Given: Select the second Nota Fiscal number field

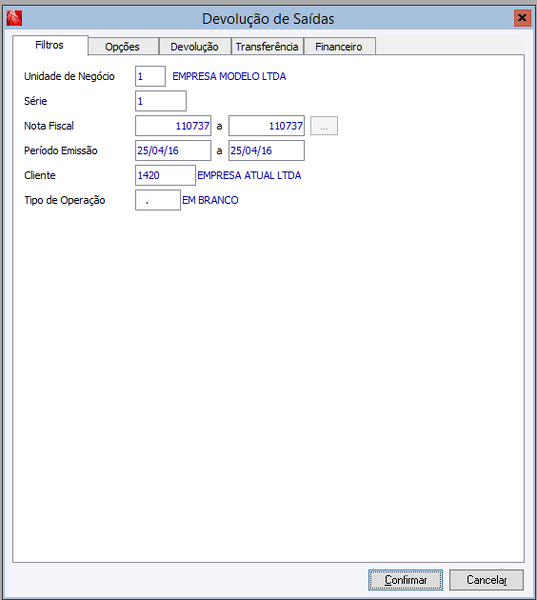Looking at the screenshot, I should pyautogui.click(x=266, y=126).
